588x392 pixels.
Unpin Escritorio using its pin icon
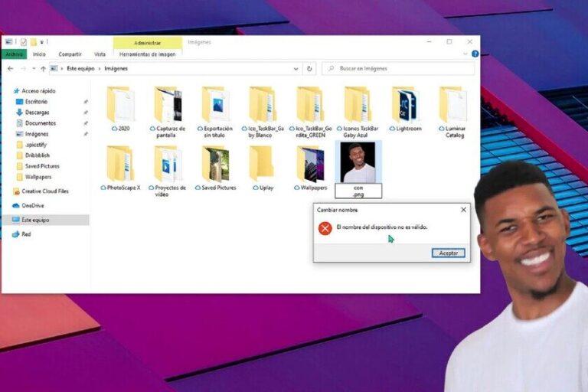pyautogui.click(x=86, y=102)
